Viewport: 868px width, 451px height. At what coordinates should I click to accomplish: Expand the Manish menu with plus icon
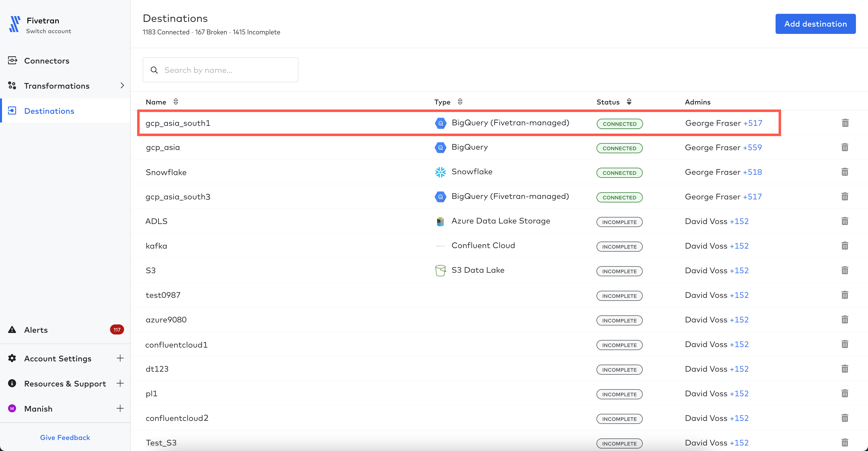click(x=120, y=409)
